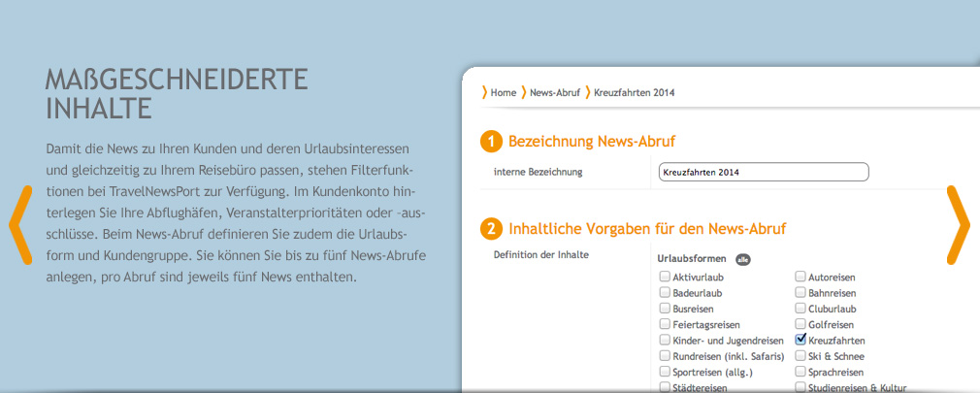Tick the Kinder- und Jugendreisen checkbox
This screenshot has width=980, height=393.
(665, 341)
